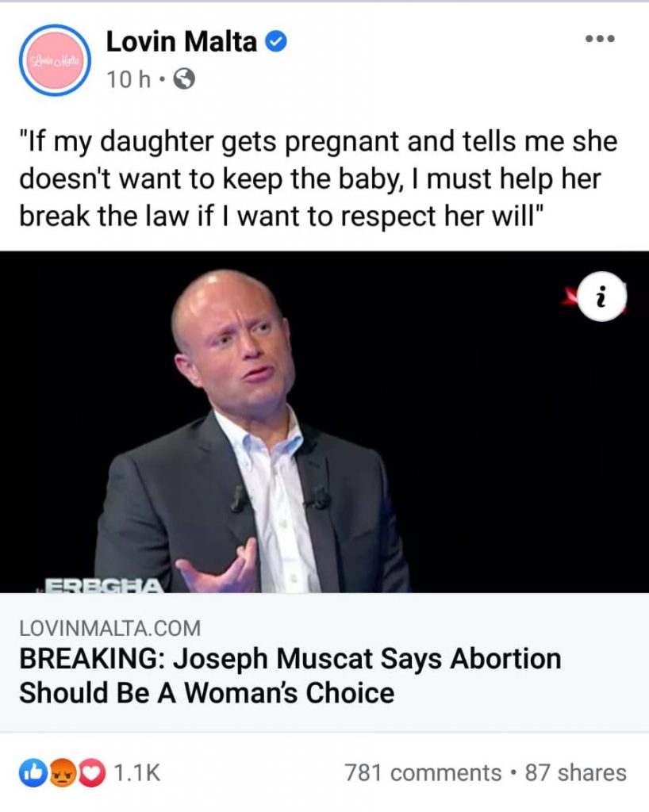Click the quoted post caption text

tap(318, 178)
